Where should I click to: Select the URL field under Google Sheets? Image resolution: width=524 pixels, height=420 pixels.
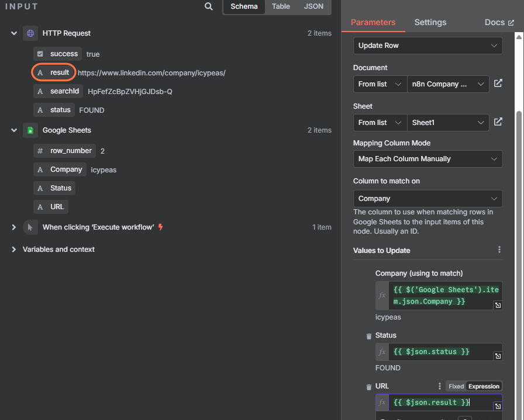51,207
